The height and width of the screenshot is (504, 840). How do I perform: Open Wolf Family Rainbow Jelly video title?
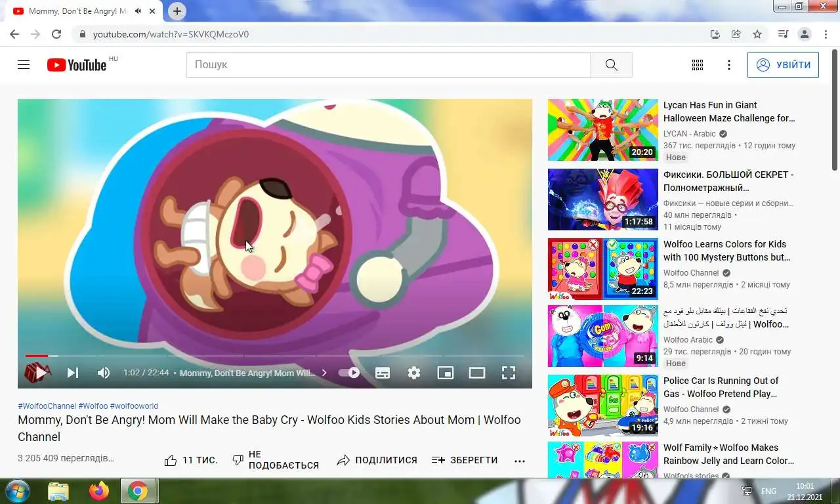click(x=728, y=454)
